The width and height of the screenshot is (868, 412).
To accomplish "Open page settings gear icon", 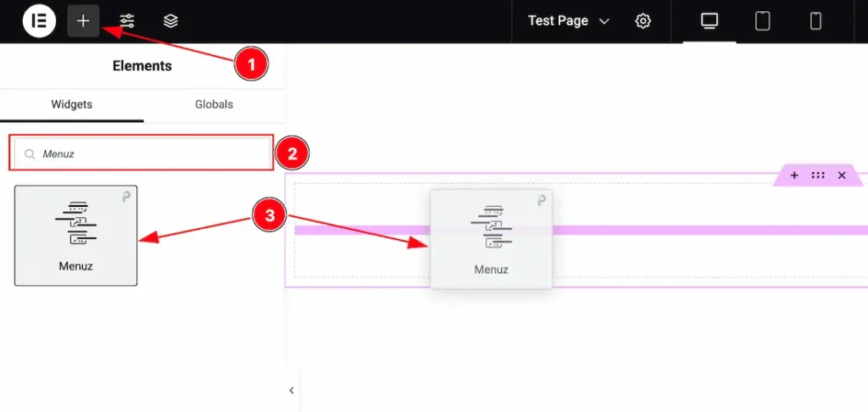I will point(643,21).
